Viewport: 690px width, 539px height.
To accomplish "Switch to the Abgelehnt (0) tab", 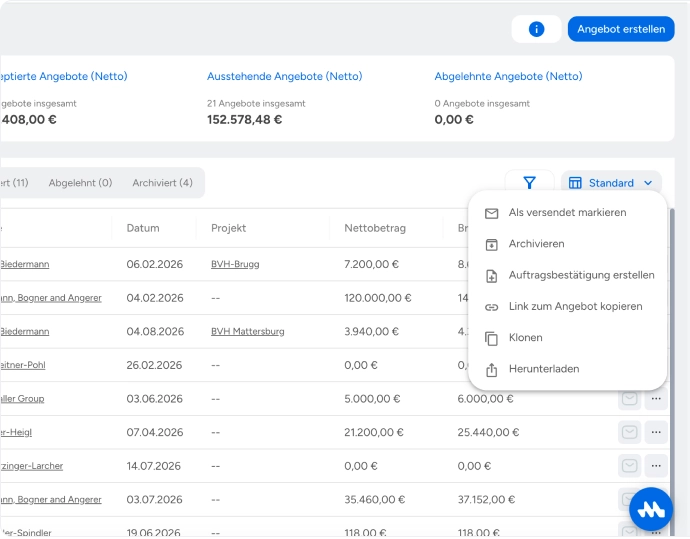I will [x=80, y=183].
